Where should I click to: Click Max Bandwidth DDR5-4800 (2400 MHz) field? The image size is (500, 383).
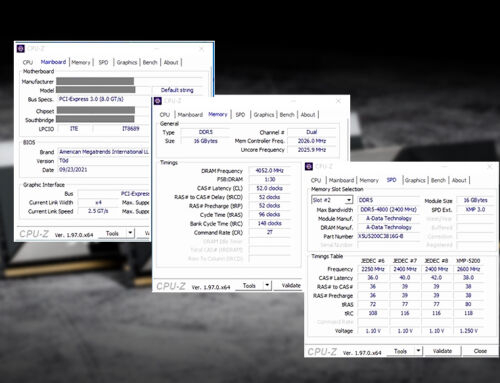click(389, 210)
